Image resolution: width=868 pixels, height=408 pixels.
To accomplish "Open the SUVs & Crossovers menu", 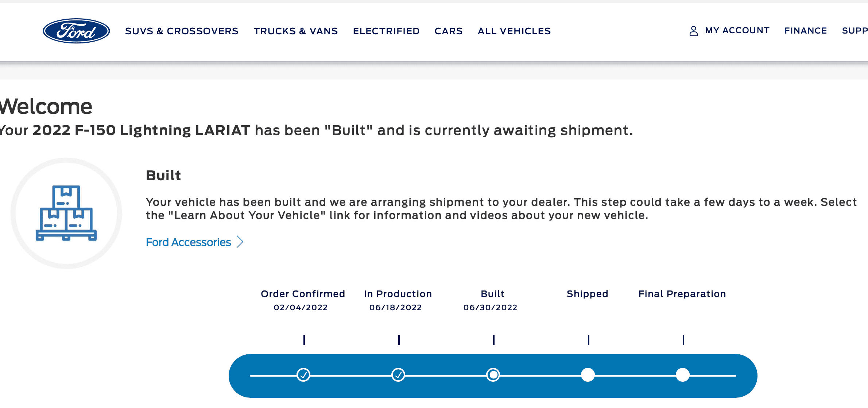I will 182,31.
